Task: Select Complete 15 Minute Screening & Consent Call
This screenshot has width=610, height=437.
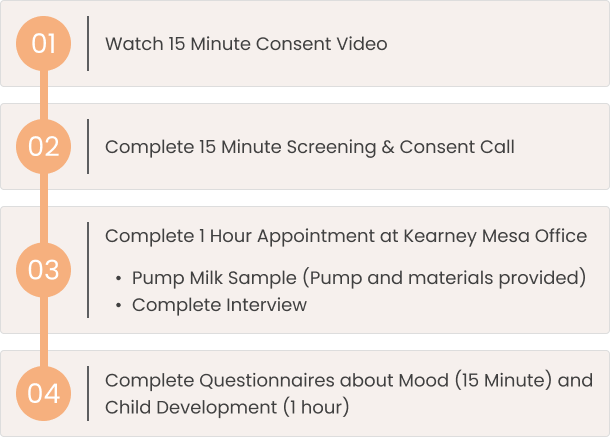Action: tap(310, 147)
